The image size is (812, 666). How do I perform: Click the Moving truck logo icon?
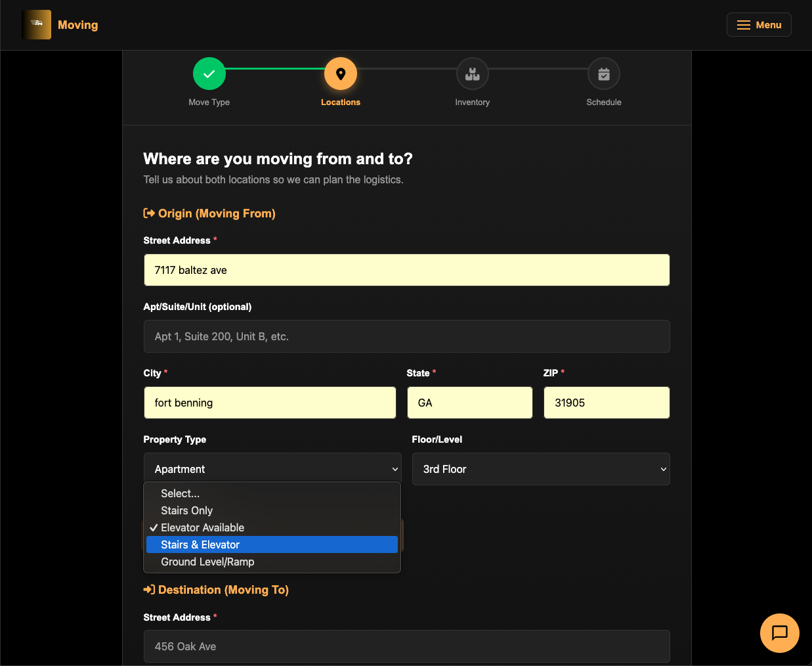click(37, 25)
